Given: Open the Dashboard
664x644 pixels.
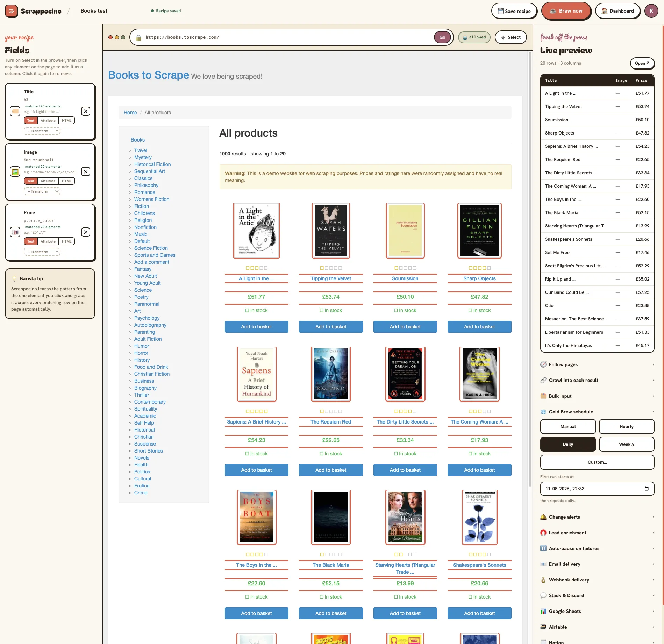Looking at the screenshot, I should click(x=617, y=11).
